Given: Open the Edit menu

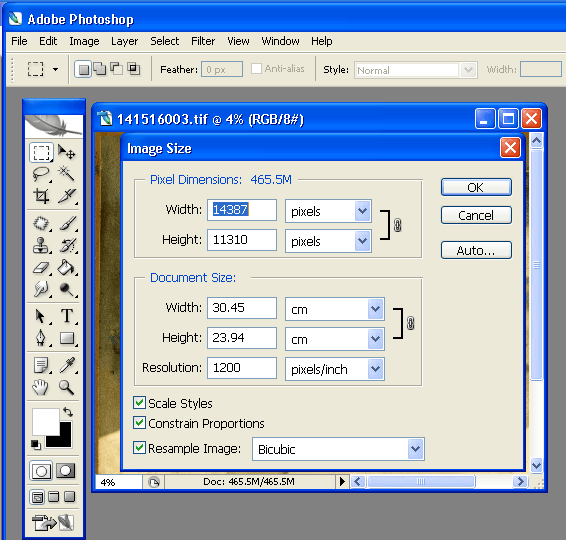Looking at the screenshot, I should point(48,41).
